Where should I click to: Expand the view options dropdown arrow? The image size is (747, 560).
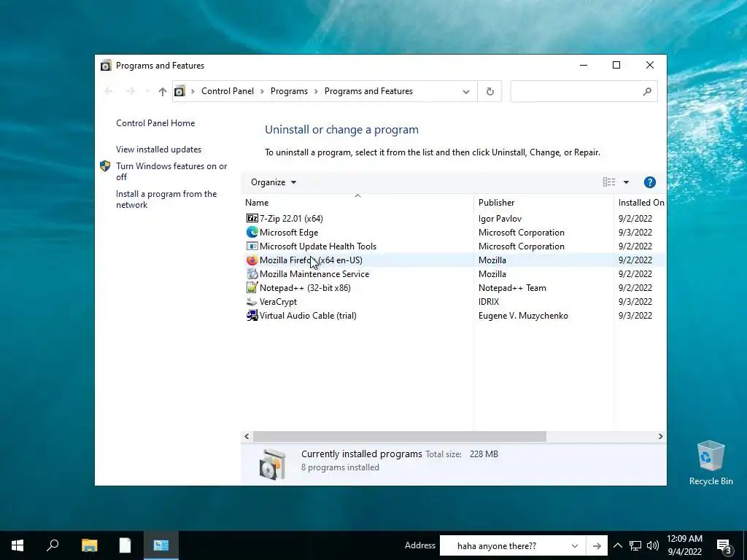pyautogui.click(x=626, y=182)
